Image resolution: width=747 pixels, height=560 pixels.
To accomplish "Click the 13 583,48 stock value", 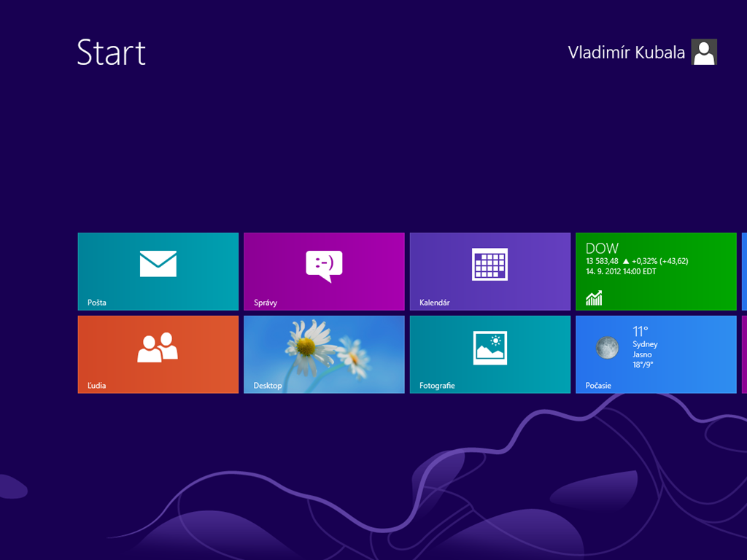I will [602, 261].
